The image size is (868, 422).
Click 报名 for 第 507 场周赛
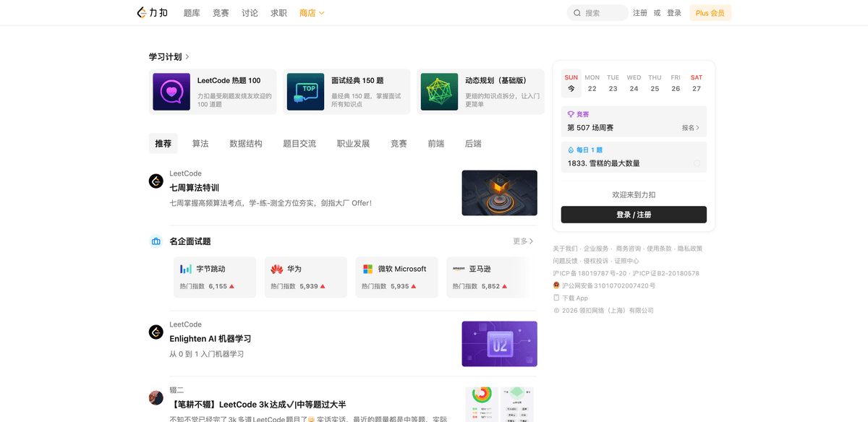point(691,128)
